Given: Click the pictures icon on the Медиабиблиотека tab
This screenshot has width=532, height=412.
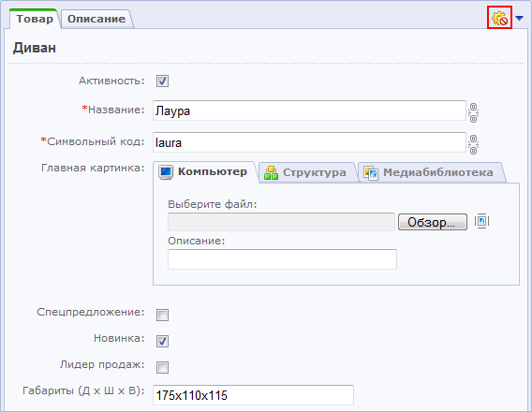Looking at the screenshot, I should tap(371, 172).
